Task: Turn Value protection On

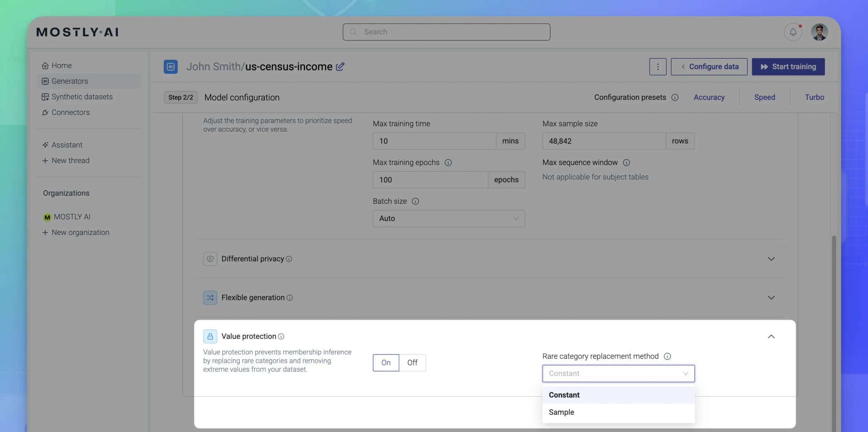Action: [x=386, y=362]
